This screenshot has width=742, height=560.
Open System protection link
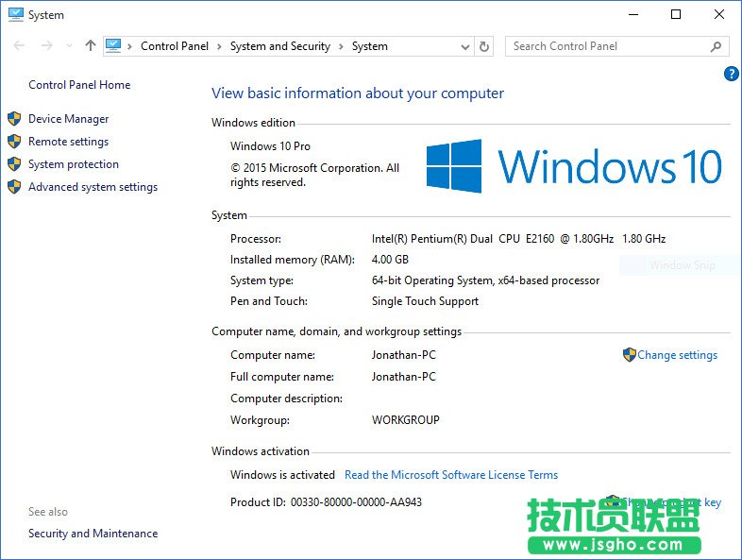pyautogui.click(x=74, y=164)
